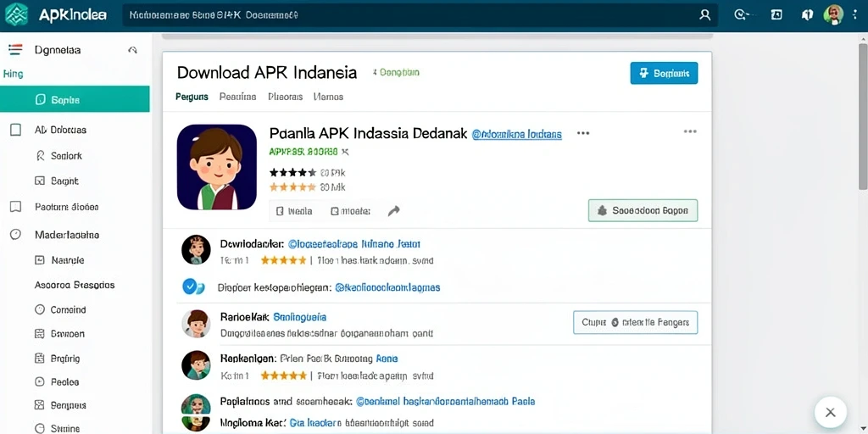Click the vertical scrollbar on right edge
Image resolution: width=868 pixels, height=434 pixels.
click(x=863, y=116)
